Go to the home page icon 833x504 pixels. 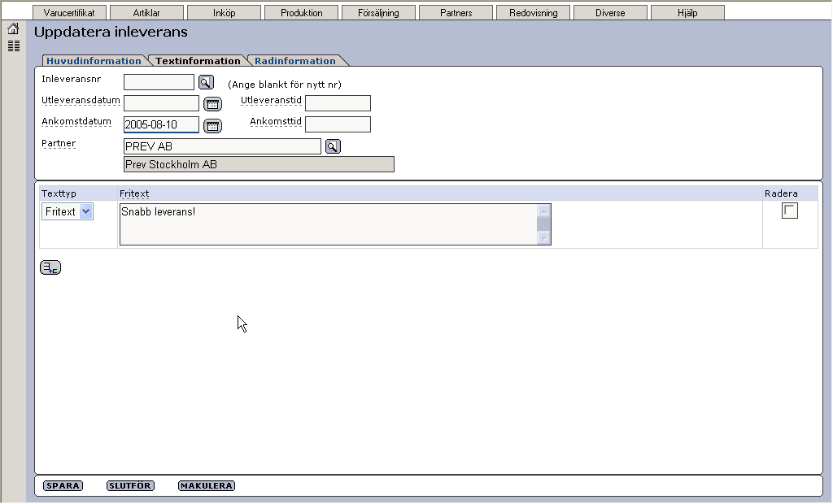pyautogui.click(x=13, y=28)
